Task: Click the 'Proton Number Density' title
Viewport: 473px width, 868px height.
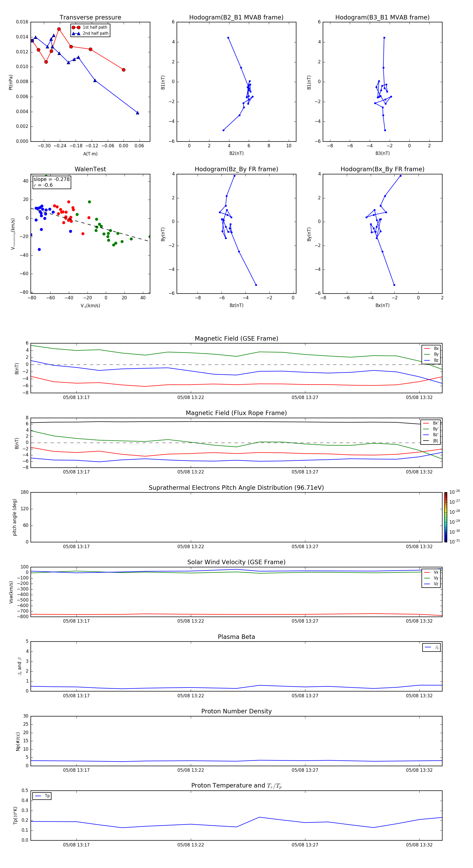Action: [236, 711]
